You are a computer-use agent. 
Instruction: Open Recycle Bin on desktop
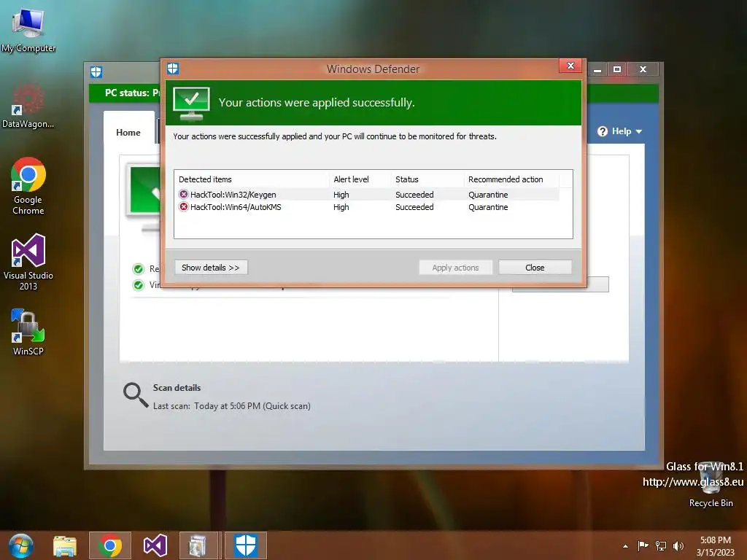pyautogui.click(x=711, y=483)
